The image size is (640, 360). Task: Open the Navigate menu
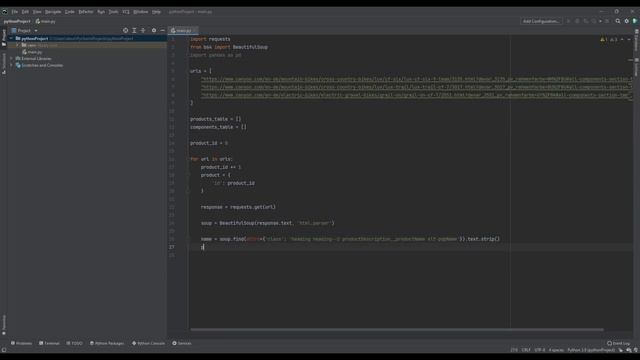53,12
